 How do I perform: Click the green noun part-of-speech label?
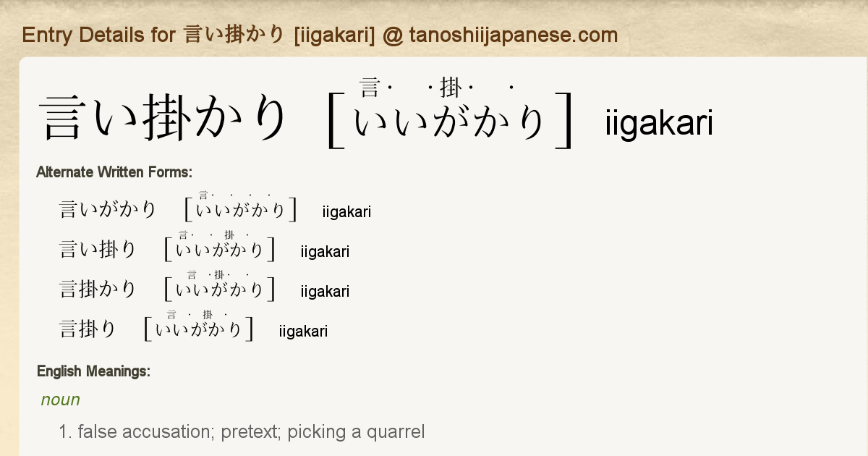click(61, 400)
